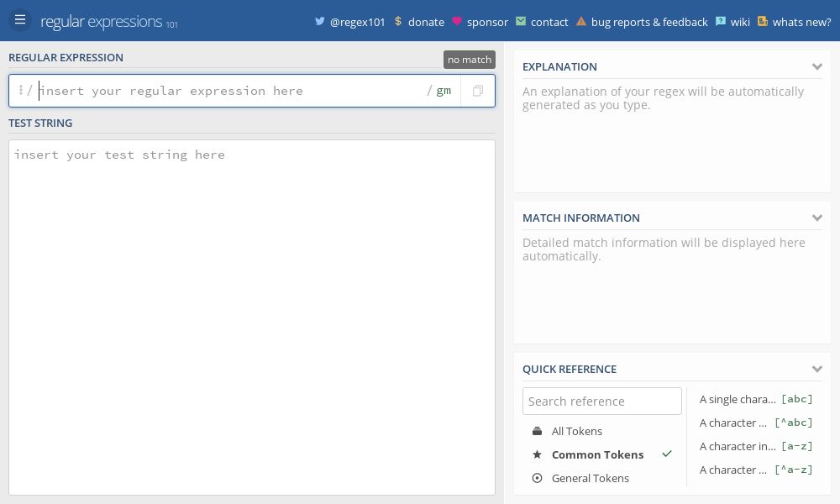This screenshot has width=840, height=504.
Task: Follow the @regex101 link
Action: click(x=358, y=22)
